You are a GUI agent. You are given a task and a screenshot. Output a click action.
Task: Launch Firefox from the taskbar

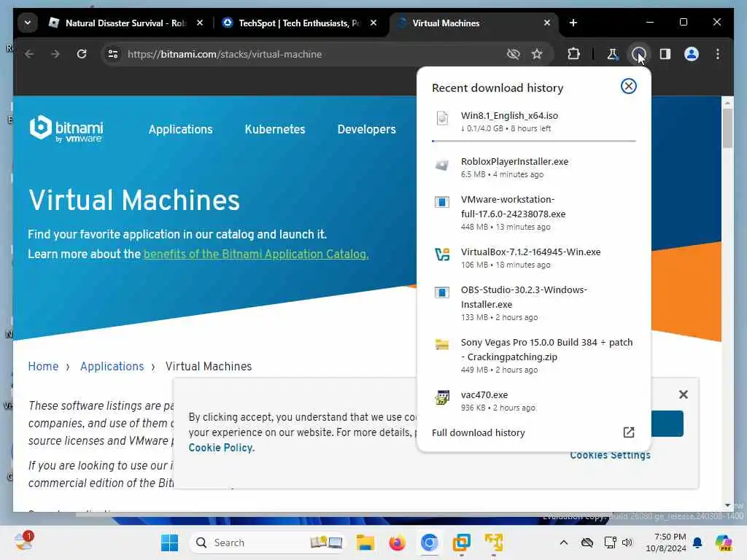coord(397,542)
